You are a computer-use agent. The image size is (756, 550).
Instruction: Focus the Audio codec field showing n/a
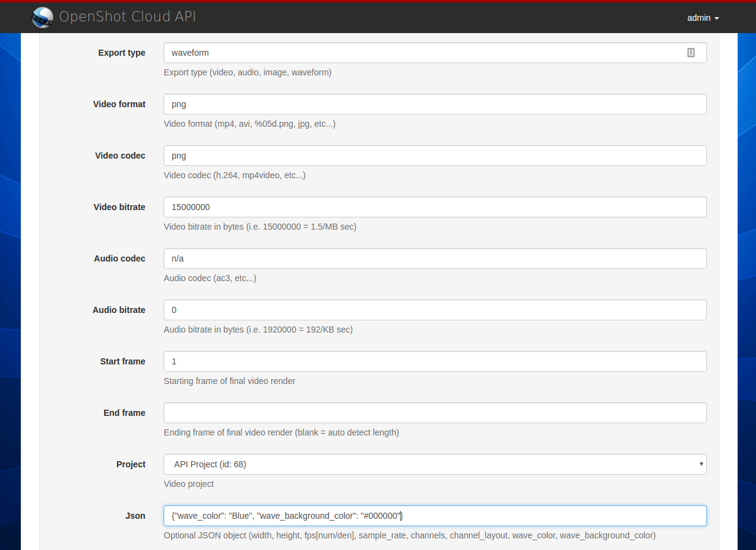tap(434, 258)
